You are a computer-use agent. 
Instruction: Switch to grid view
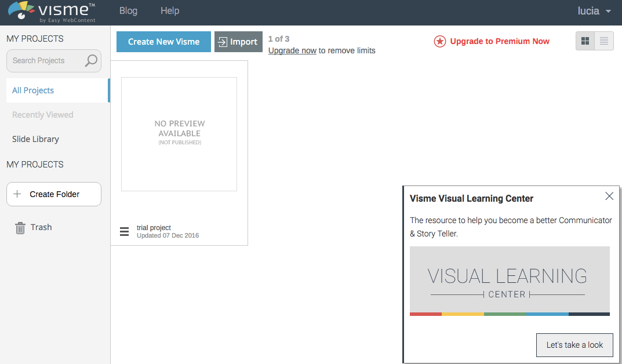coord(585,41)
